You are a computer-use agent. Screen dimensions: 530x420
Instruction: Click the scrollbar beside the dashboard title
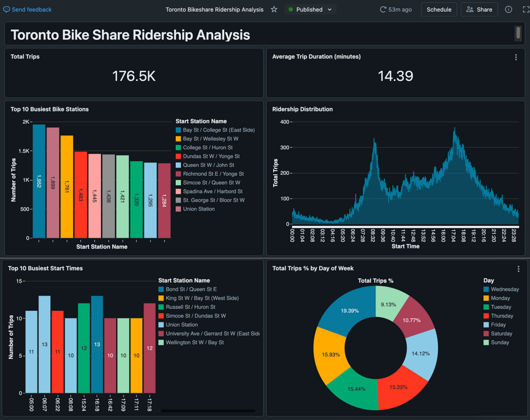tap(518, 34)
